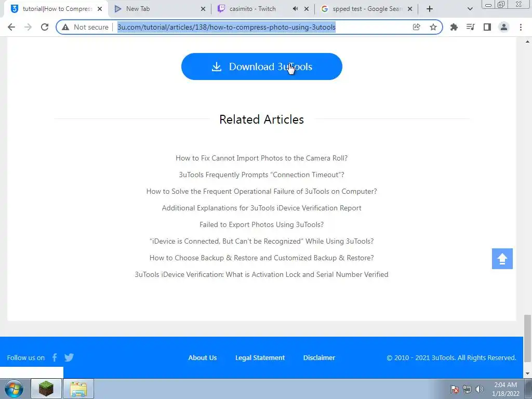Screen dimensions: 532x399
Task: Open the network tray icon
Action: pos(467,389)
